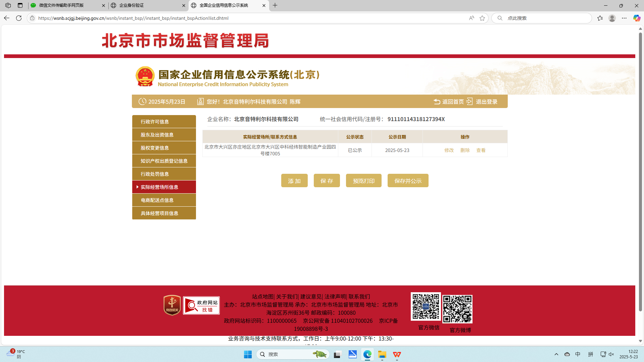This screenshot has width=644, height=362.
Task: Click the 官方微信 QR code
Action: [x=426, y=306]
